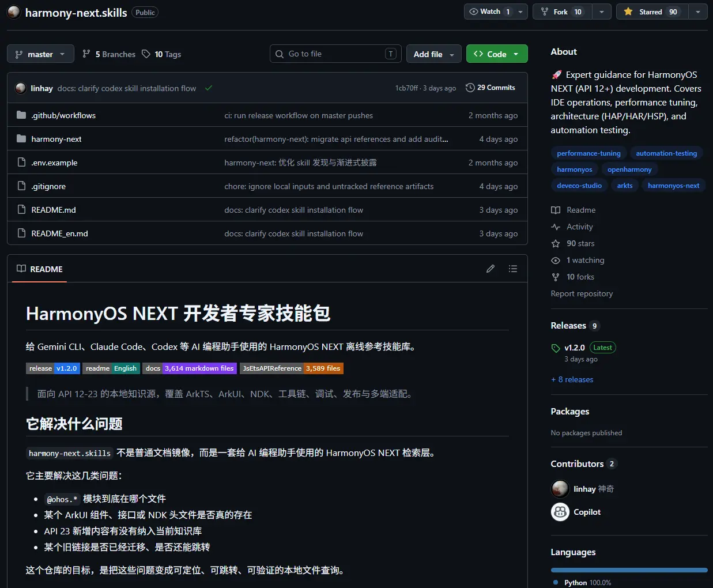
Task: Click the Python language bar
Action: point(629,570)
